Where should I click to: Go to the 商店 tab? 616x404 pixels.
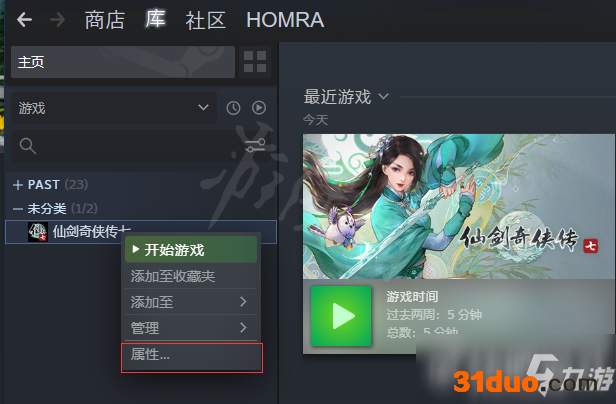[105, 20]
